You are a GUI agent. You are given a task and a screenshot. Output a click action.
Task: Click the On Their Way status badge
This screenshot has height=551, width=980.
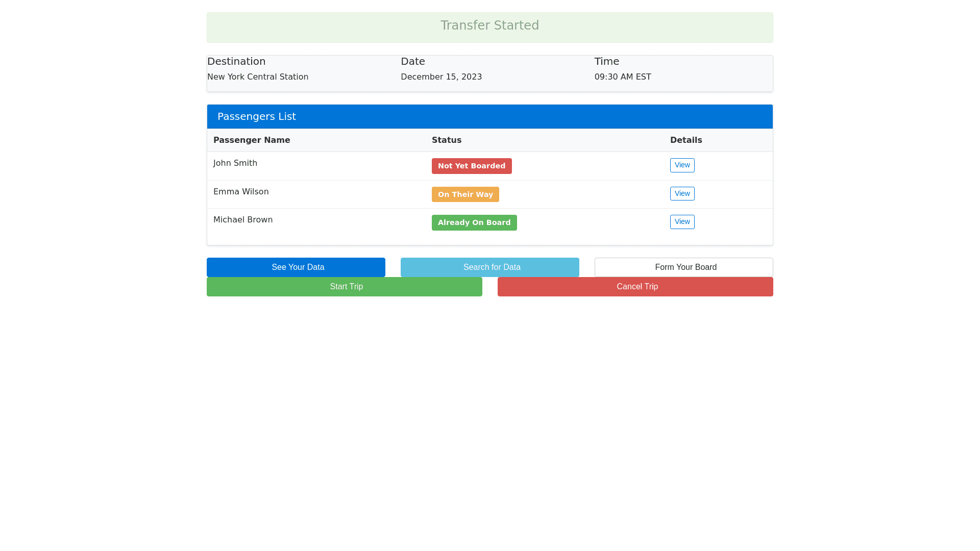pyautogui.click(x=465, y=194)
